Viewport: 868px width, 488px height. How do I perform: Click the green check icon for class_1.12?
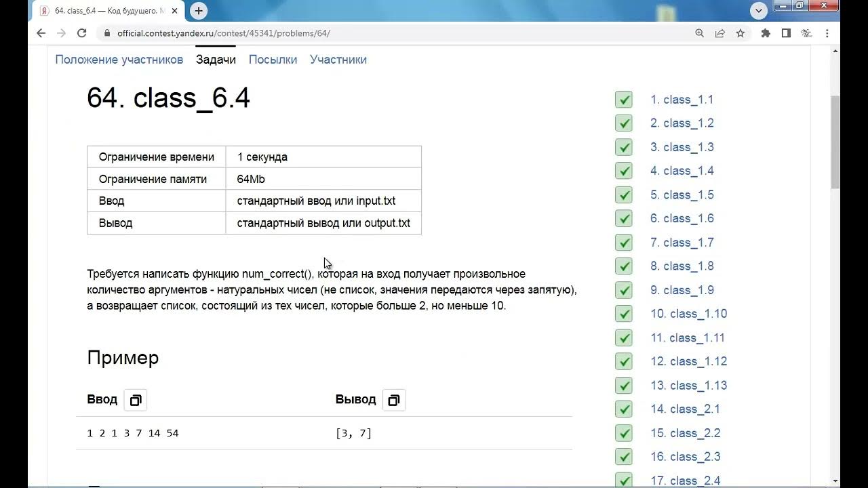624,361
